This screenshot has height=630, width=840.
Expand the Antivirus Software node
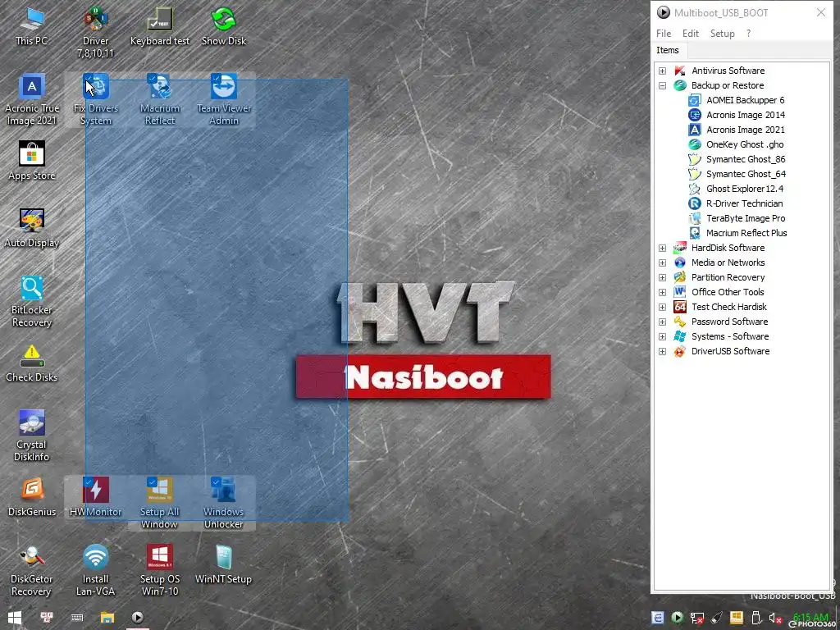click(x=662, y=71)
